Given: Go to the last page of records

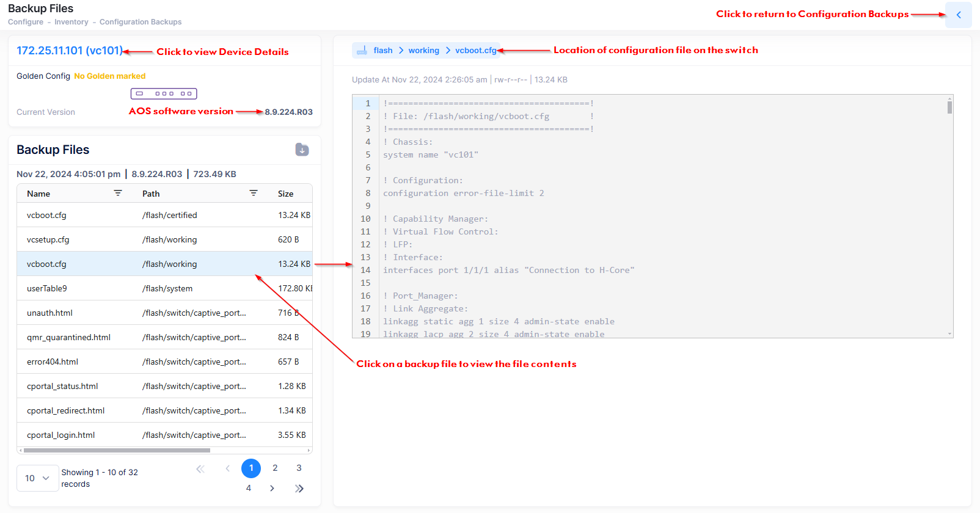Looking at the screenshot, I should (x=299, y=488).
